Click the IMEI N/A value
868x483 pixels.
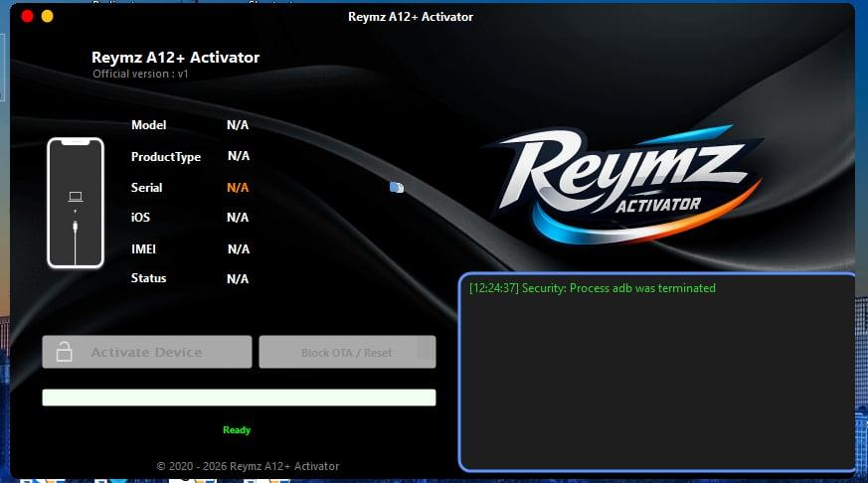click(x=239, y=248)
